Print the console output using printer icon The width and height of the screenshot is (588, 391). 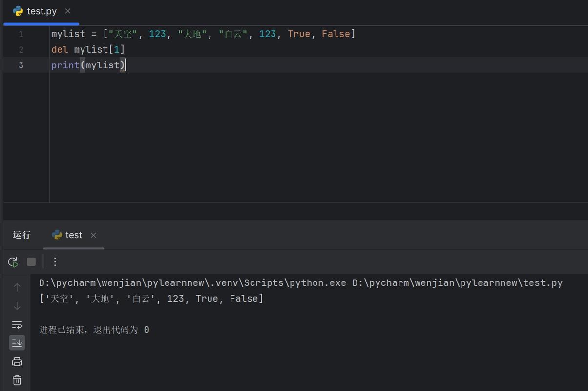pyautogui.click(x=17, y=362)
